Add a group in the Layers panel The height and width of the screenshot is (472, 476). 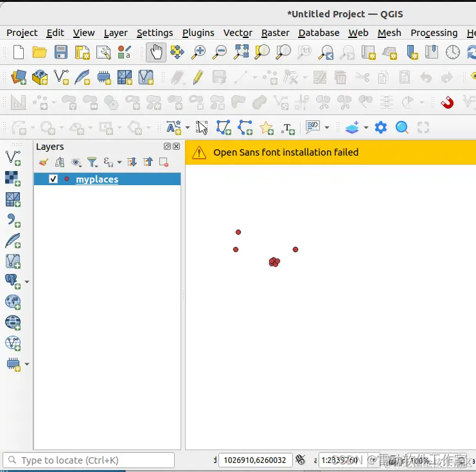(60, 162)
